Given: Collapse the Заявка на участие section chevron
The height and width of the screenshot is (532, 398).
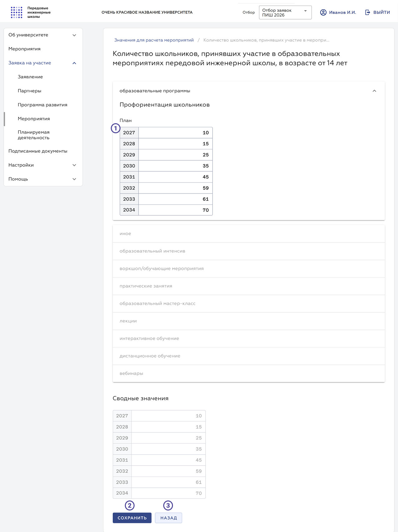Looking at the screenshot, I should [74, 63].
